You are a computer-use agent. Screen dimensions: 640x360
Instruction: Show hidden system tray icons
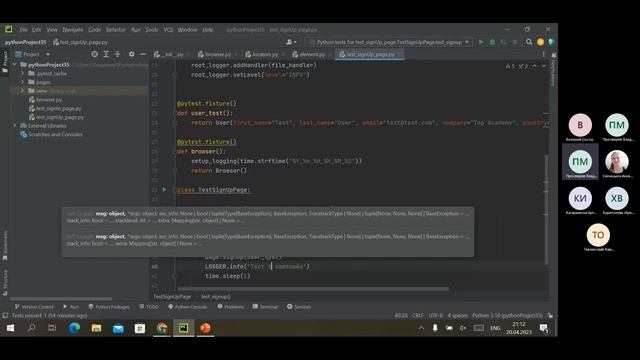click(x=421, y=328)
